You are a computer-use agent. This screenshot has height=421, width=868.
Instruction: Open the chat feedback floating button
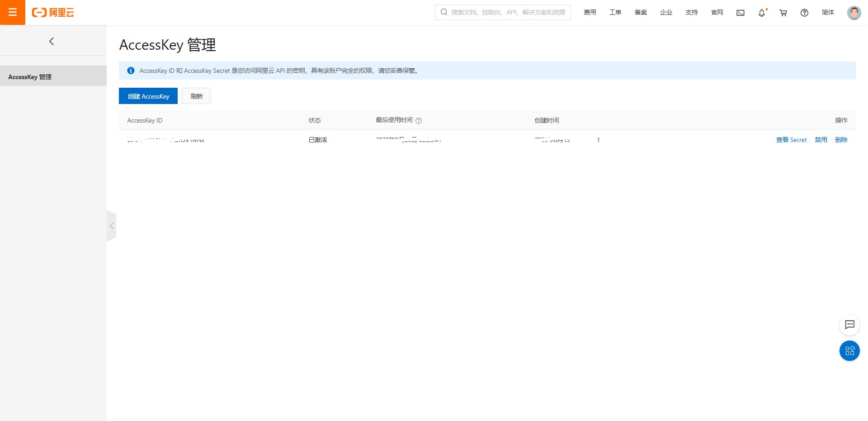(x=849, y=325)
